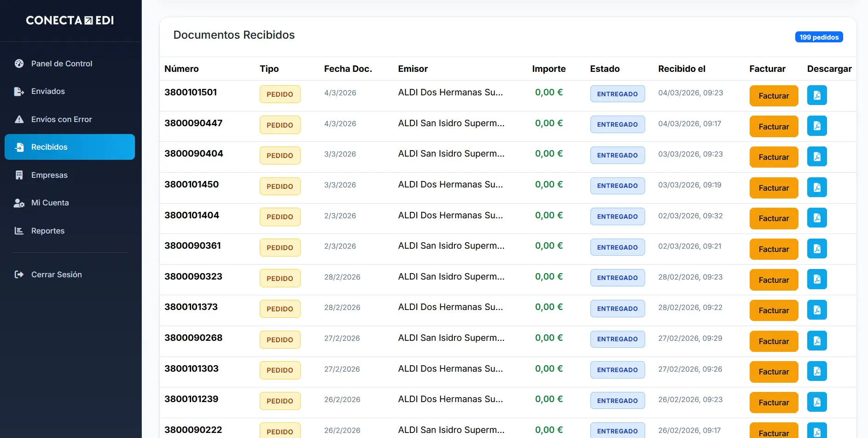Click the ENTREGADO status of order 3800101373
Viewport: 868px width, 438px height.
(x=617, y=309)
